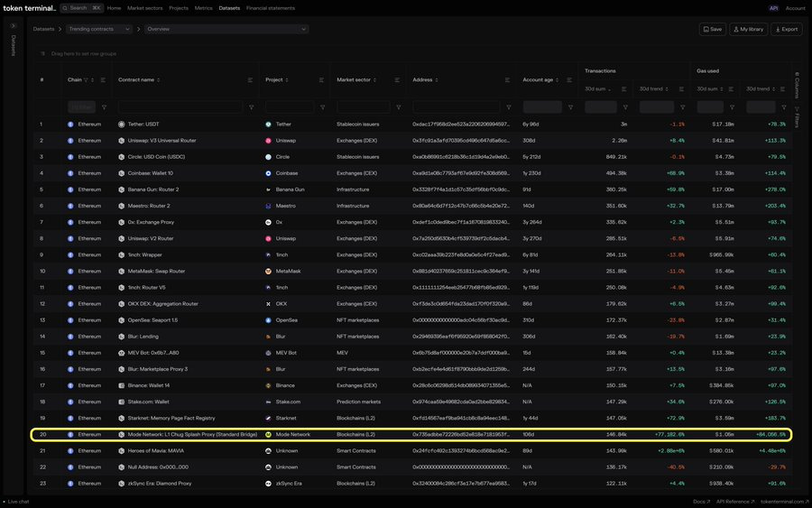Screen dimensions: 812x508
Task: Open Metrics in top navigation
Action: click(x=204, y=8)
